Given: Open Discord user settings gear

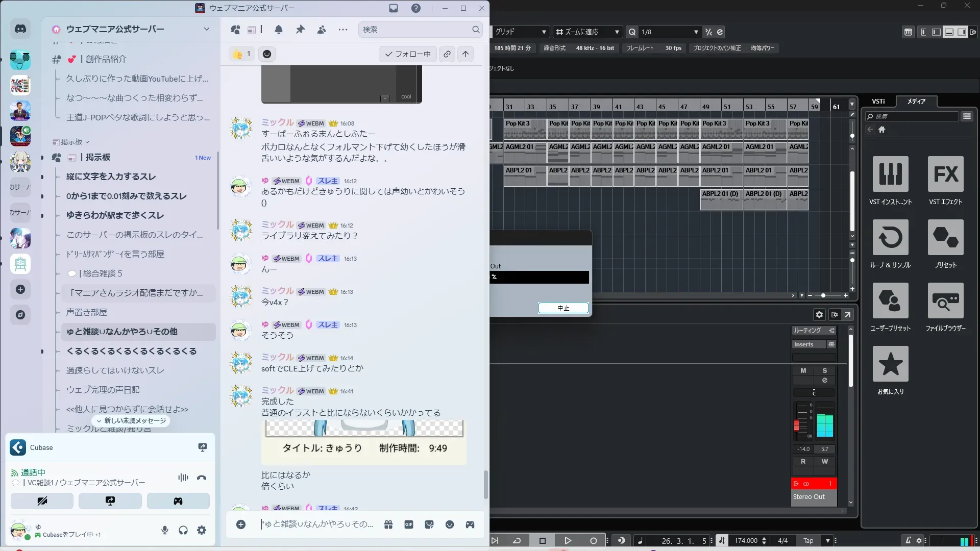Looking at the screenshot, I should pyautogui.click(x=202, y=530).
